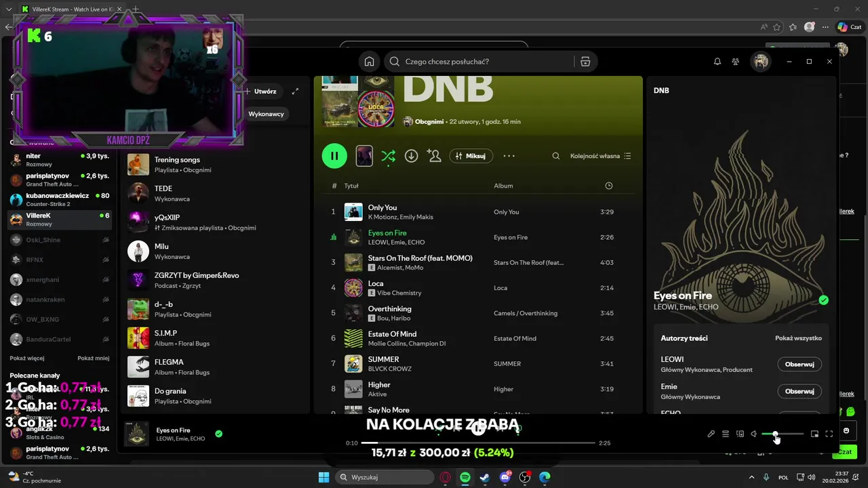This screenshot has width=868, height=488.
Task: Download the DNB playlist
Action: (411, 156)
